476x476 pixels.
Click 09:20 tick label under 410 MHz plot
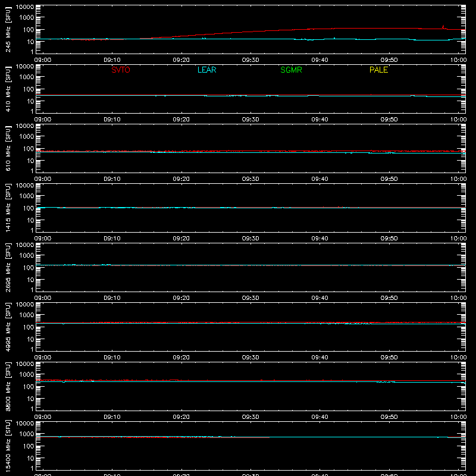pyautogui.click(x=181, y=120)
